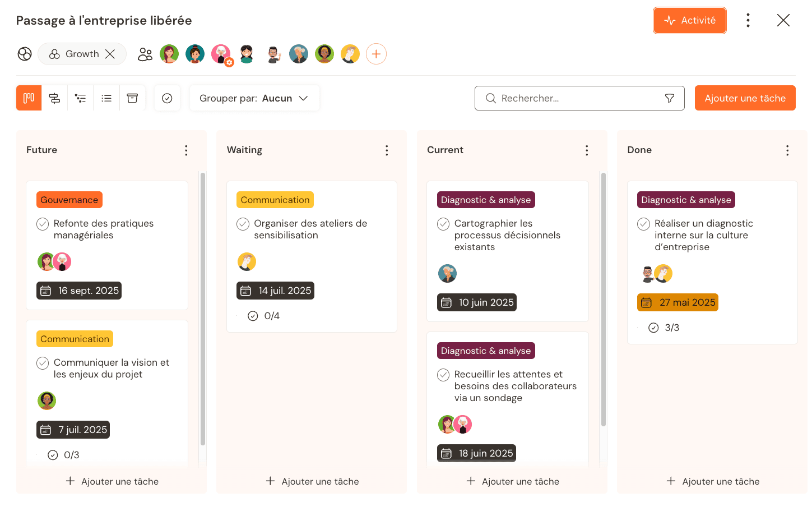Screen dimensions: 812x511
Task: Open the Activité panel
Action: click(x=690, y=20)
